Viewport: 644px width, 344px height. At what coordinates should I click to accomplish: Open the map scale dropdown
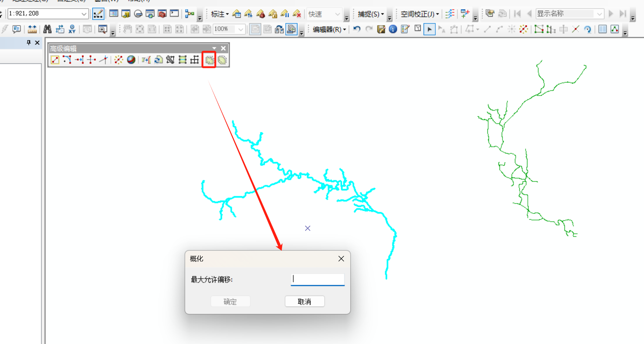(x=84, y=14)
